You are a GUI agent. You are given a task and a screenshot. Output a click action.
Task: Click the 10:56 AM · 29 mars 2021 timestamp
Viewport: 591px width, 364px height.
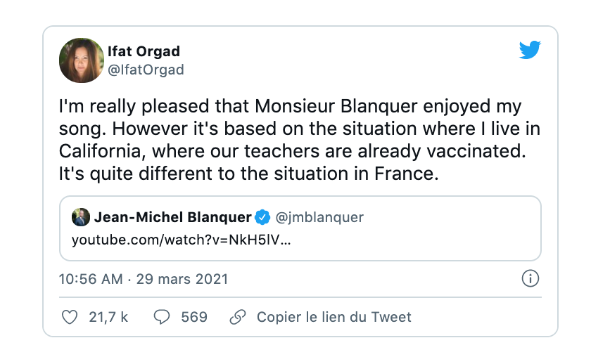(x=144, y=279)
